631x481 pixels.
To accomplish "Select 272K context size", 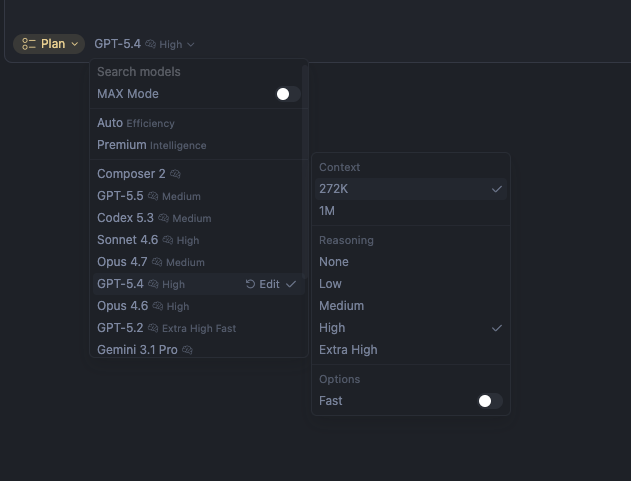I will tap(411, 189).
